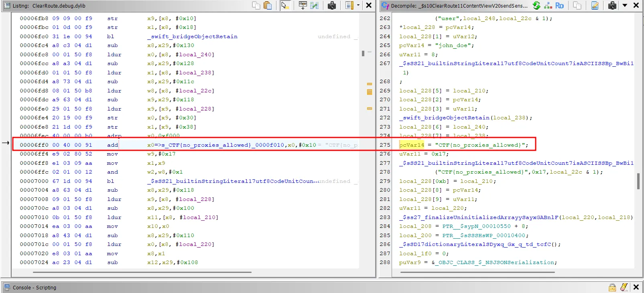
Task: Toggle mouse hover popups in Listing
Action: coord(285,5)
